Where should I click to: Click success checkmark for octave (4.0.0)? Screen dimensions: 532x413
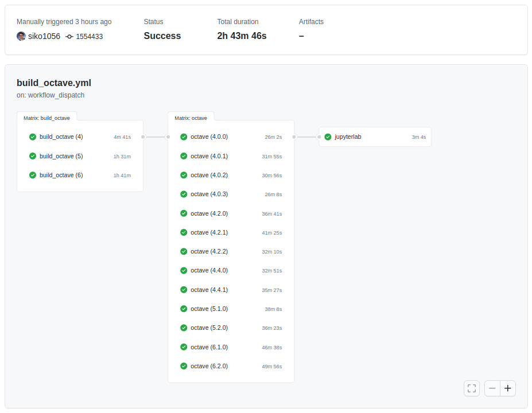point(184,137)
